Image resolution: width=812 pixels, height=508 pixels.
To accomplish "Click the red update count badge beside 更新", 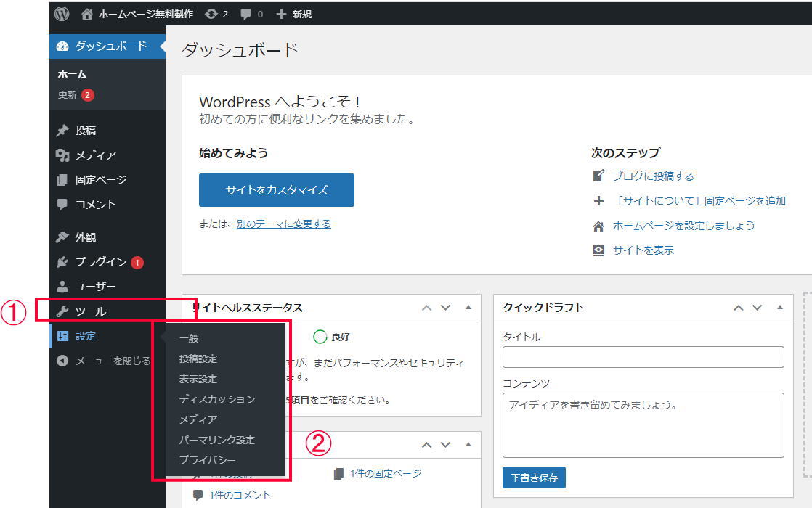I will (x=87, y=95).
